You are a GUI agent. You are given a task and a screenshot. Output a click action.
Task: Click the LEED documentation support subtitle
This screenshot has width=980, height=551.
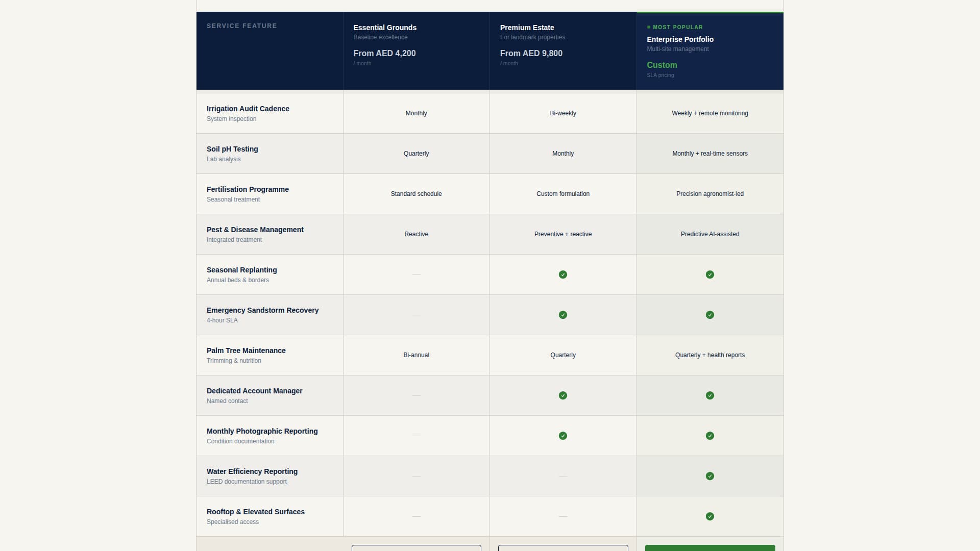tap(247, 482)
